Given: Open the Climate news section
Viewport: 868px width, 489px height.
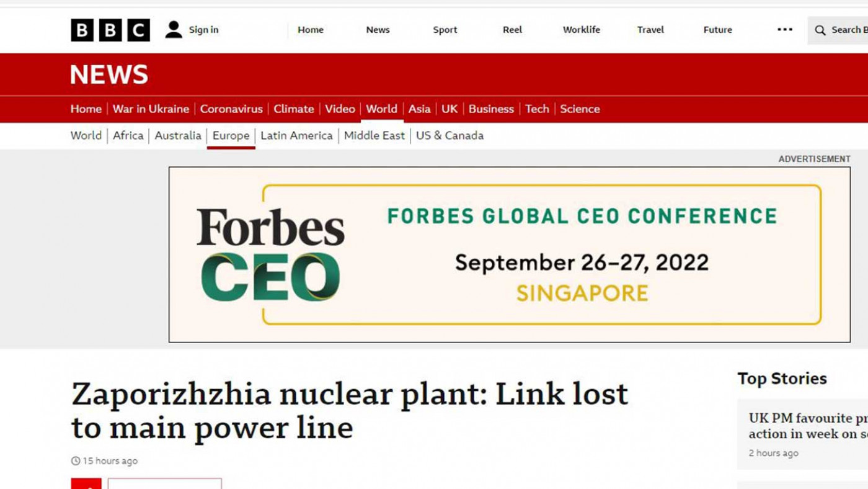Looking at the screenshot, I should coord(294,109).
